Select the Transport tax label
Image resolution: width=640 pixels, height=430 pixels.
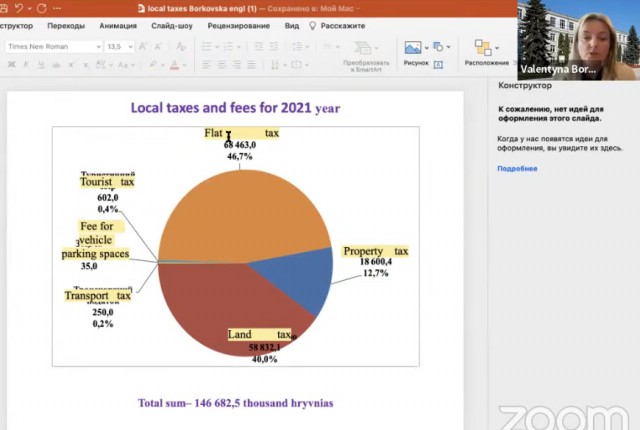pyautogui.click(x=98, y=295)
